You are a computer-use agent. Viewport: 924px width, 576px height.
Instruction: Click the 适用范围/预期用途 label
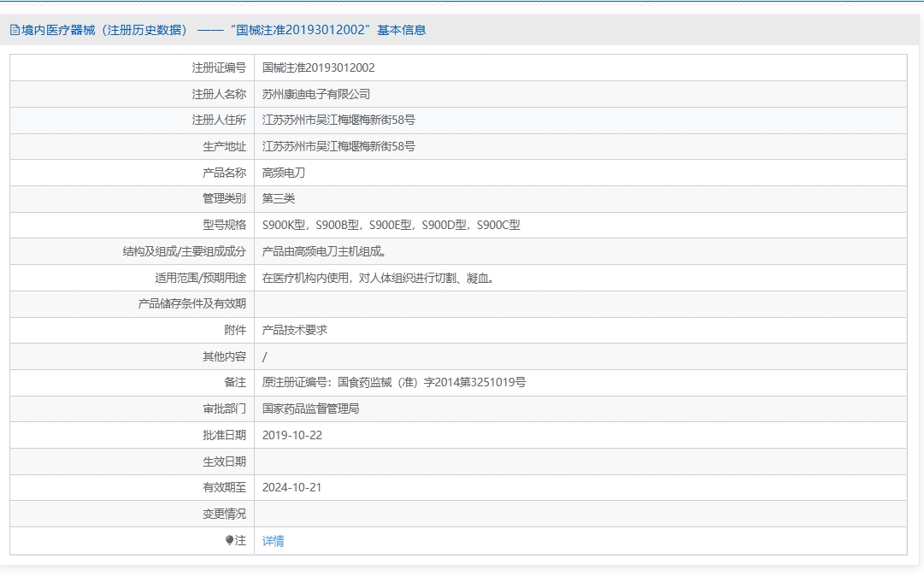[x=200, y=278]
